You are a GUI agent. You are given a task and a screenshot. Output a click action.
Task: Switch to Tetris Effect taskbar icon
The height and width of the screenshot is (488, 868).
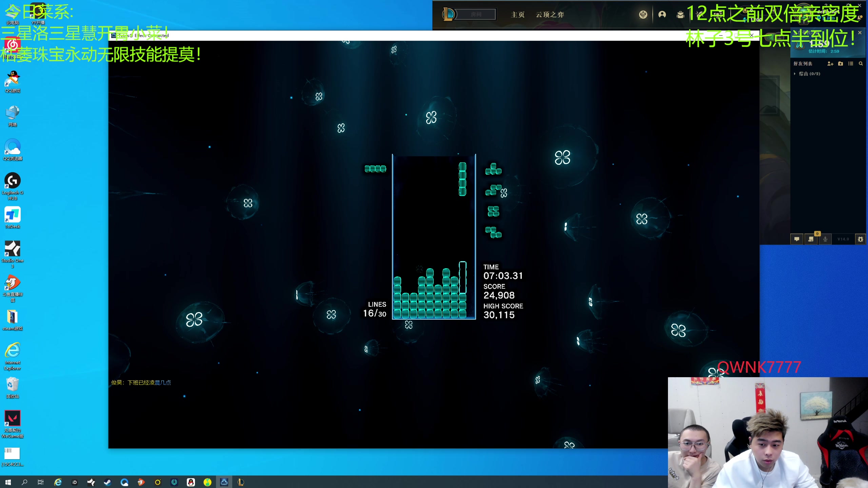[x=224, y=482]
